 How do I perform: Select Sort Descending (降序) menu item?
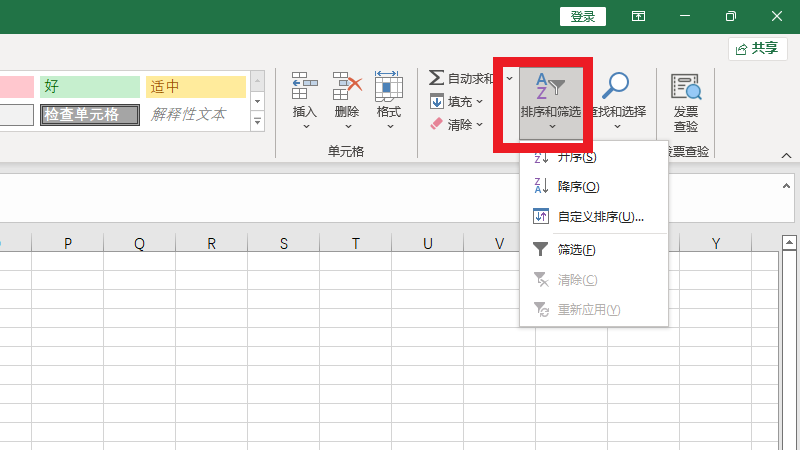pyautogui.click(x=579, y=186)
